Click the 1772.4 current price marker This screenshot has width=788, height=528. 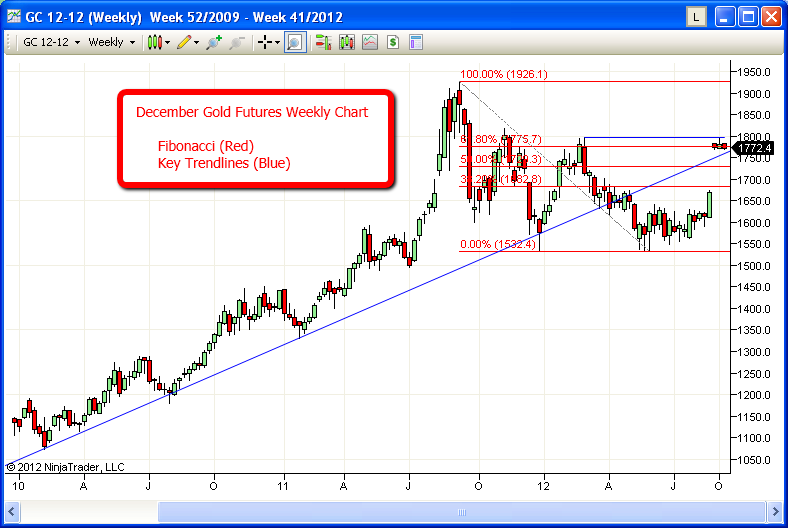coord(756,148)
